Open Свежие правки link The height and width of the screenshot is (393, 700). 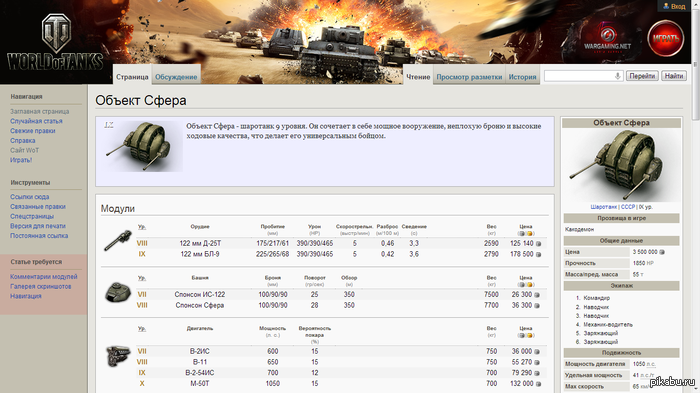pyautogui.click(x=33, y=131)
